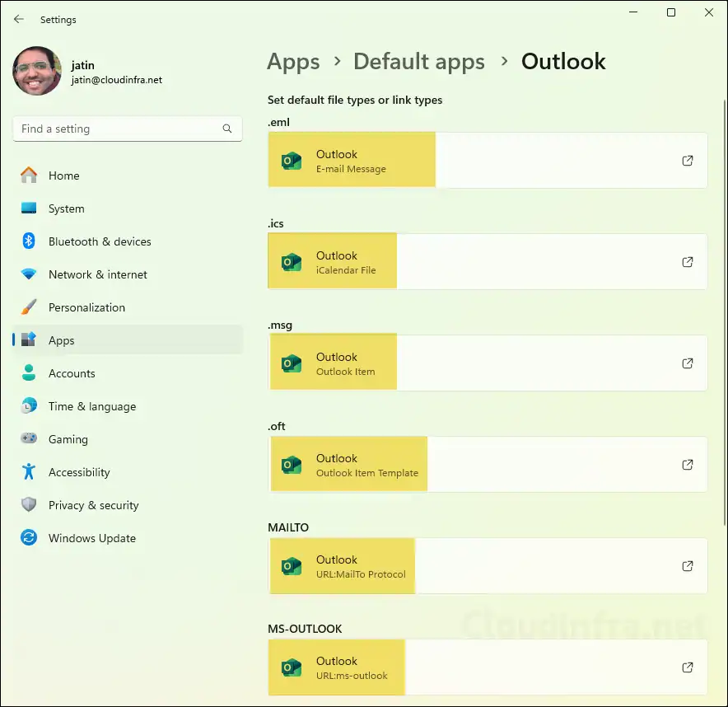This screenshot has width=728, height=707.
Task: Click external-link icon for .msg
Action: click(688, 363)
